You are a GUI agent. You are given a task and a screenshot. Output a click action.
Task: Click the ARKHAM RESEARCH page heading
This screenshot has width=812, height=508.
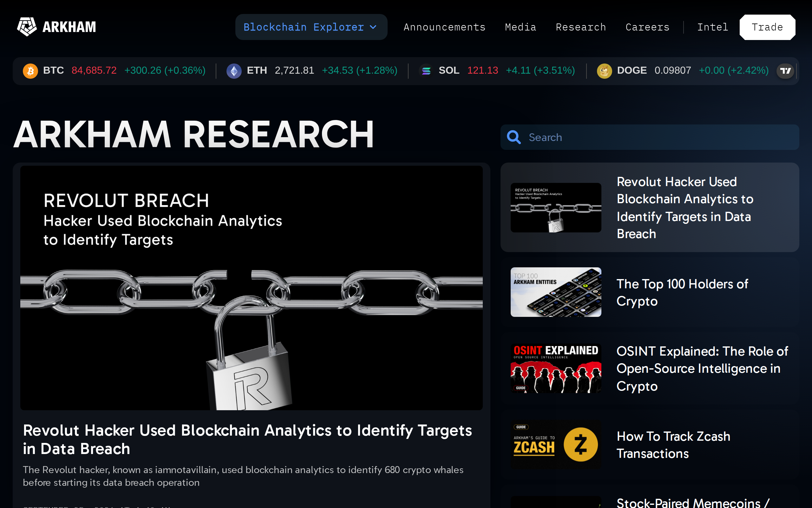tap(193, 134)
